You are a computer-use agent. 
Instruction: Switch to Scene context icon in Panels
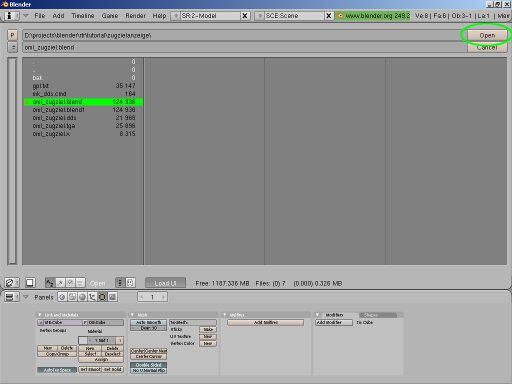(x=112, y=297)
